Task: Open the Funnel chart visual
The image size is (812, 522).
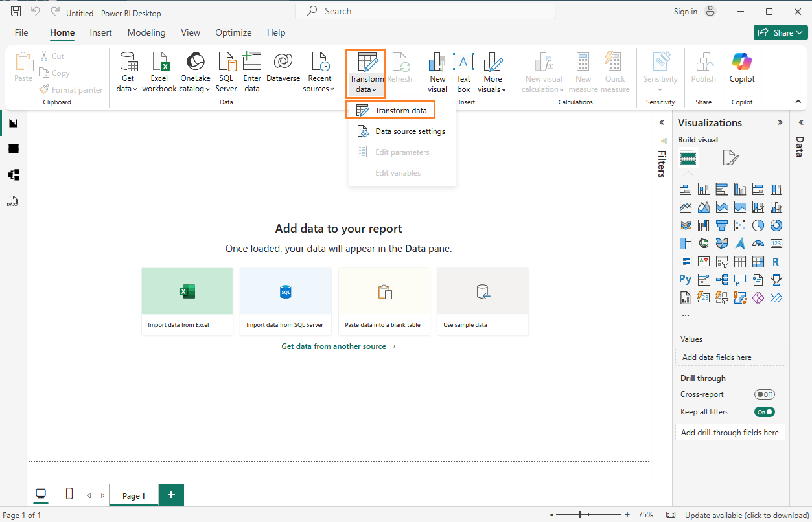Action: tap(721, 225)
